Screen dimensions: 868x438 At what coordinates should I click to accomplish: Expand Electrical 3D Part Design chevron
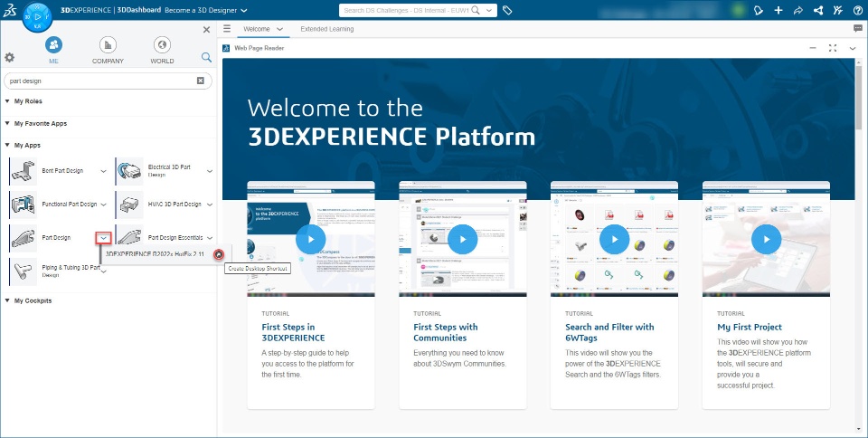coord(210,171)
